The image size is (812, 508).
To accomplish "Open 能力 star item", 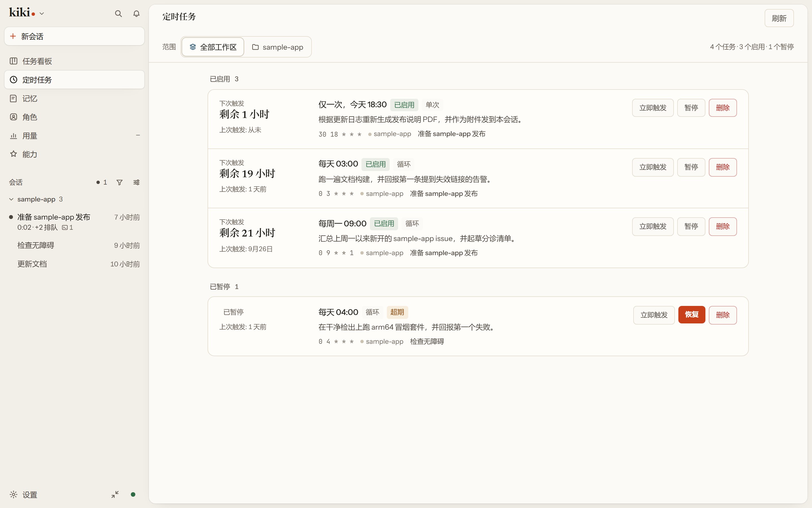I will pyautogui.click(x=74, y=154).
